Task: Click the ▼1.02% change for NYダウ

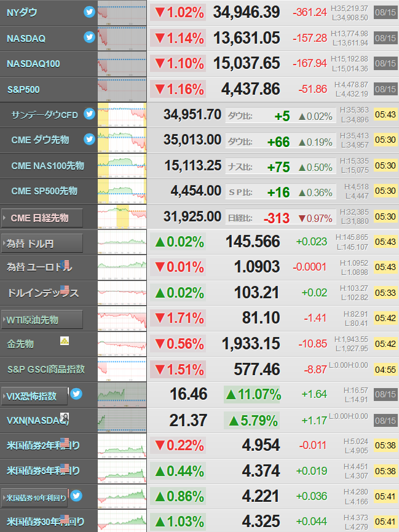Action: click(178, 12)
